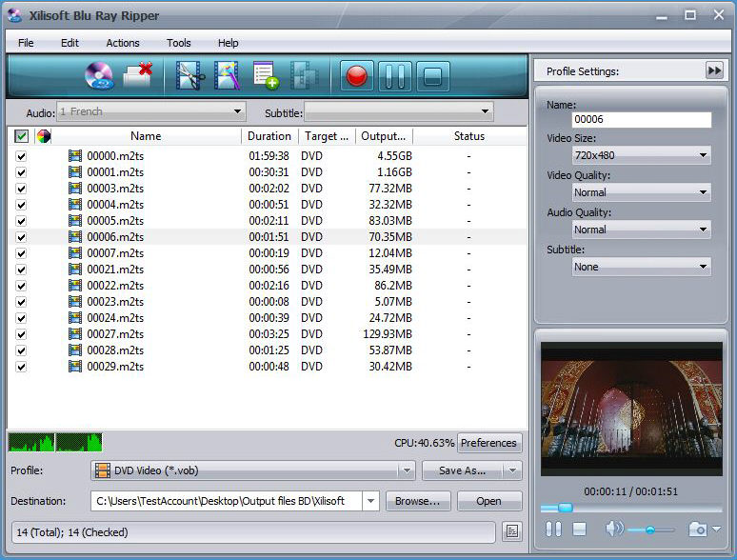Uncheck the 00021.m2ts checkbox
Viewport: 737px width, 560px height.
(x=21, y=270)
